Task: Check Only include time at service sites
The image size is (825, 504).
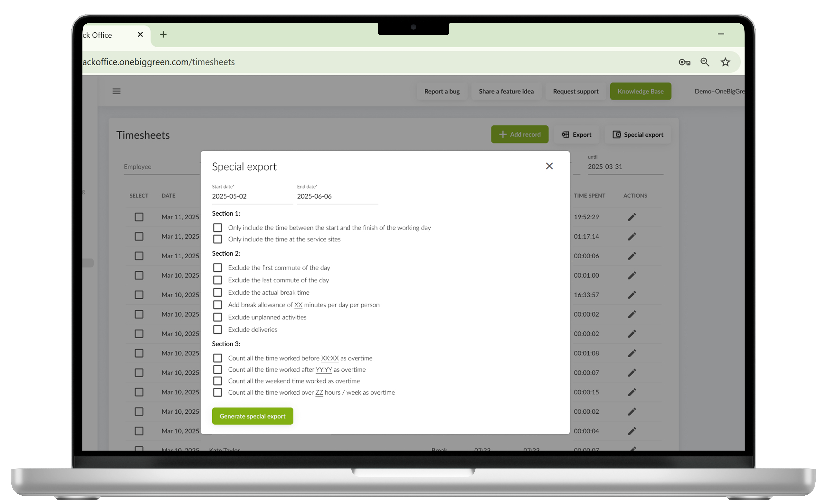Action: (x=217, y=239)
